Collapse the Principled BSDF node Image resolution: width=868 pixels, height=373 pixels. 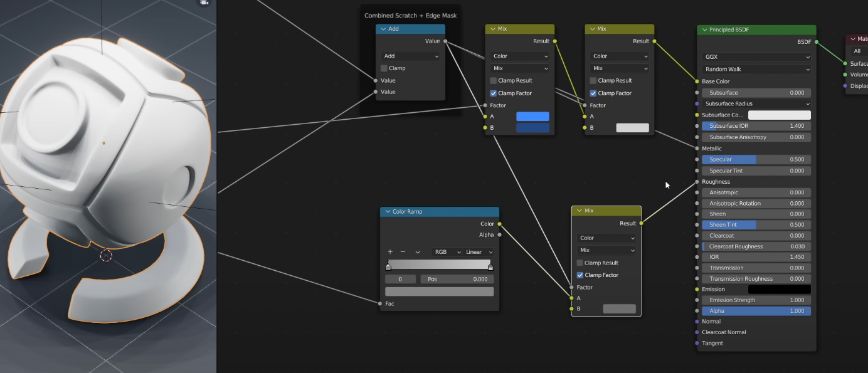pyautogui.click(x=704, y=29)
